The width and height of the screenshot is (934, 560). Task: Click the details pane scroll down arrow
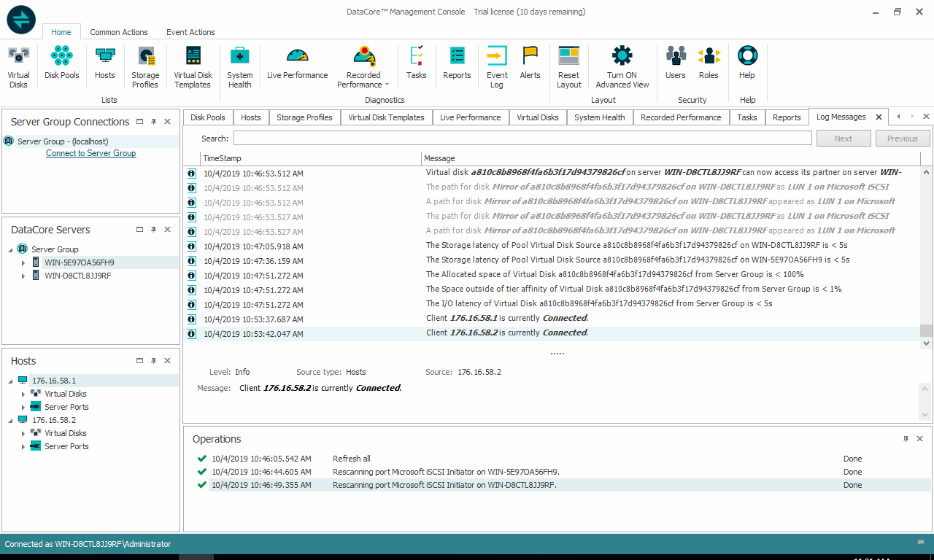(926, 415)
